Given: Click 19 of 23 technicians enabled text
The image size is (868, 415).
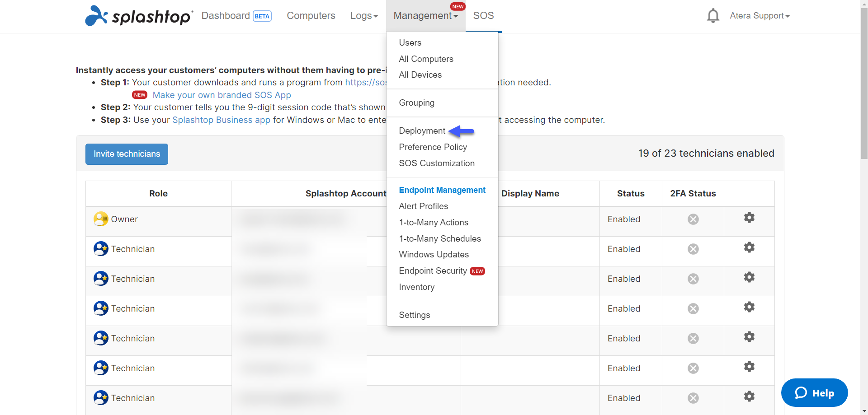Looking at the screenshot, I should 706,154.
